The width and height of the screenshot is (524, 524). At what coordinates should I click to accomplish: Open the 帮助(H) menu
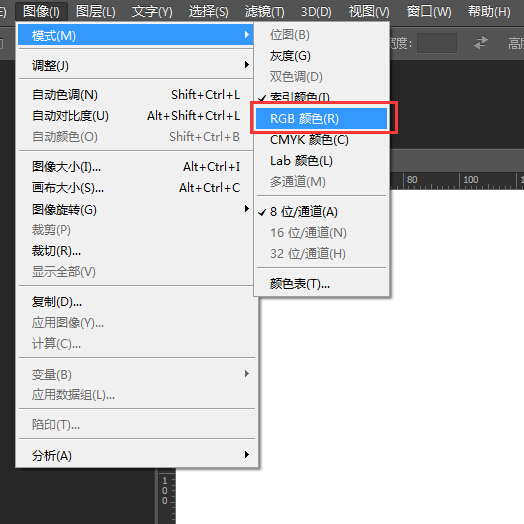click(489, 11)
